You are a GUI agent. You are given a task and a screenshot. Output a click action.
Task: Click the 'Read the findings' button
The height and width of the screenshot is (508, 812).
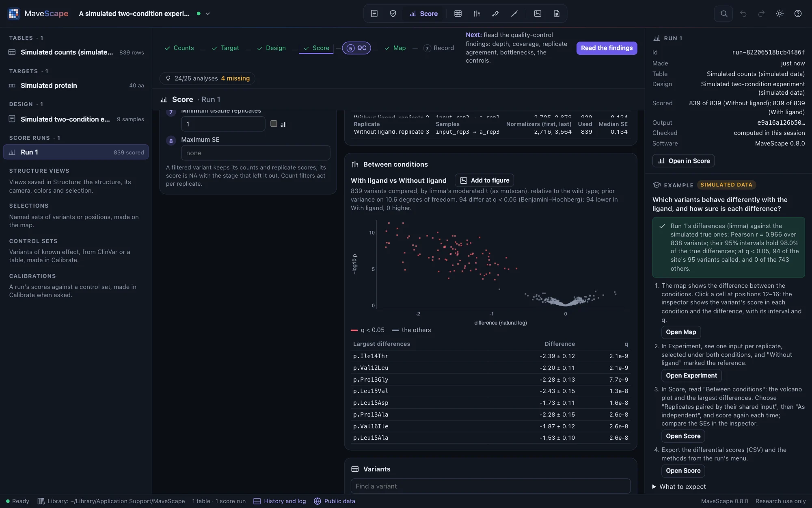point(607,48)
